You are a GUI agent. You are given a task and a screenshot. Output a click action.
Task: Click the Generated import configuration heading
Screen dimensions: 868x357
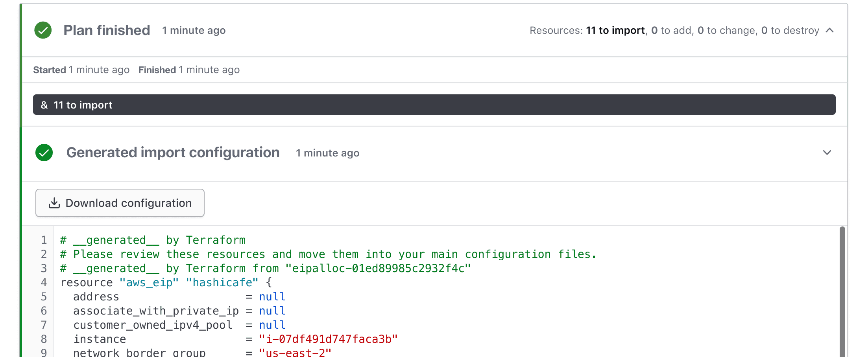[x=173, y=153]
